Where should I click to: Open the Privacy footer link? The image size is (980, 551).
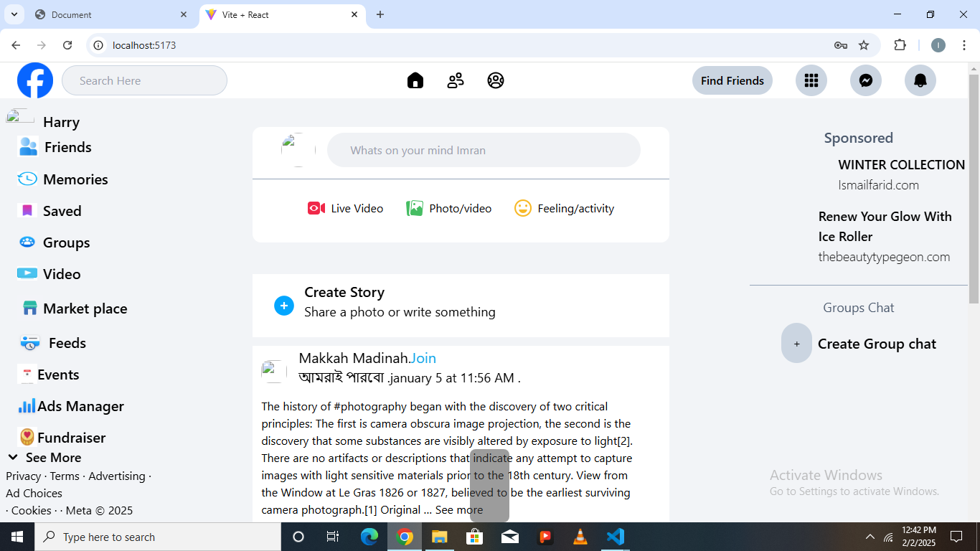[x=24, y=476]
